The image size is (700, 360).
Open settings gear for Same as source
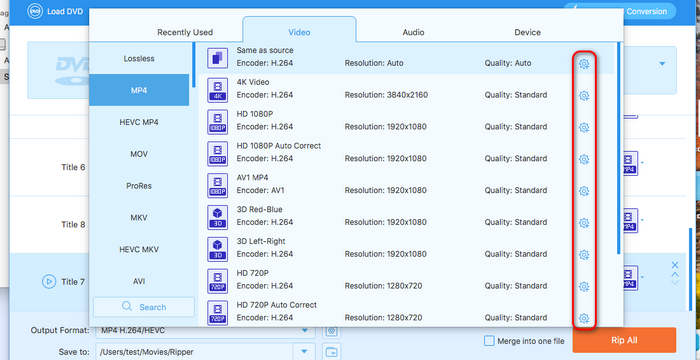(x=584, y=64)
